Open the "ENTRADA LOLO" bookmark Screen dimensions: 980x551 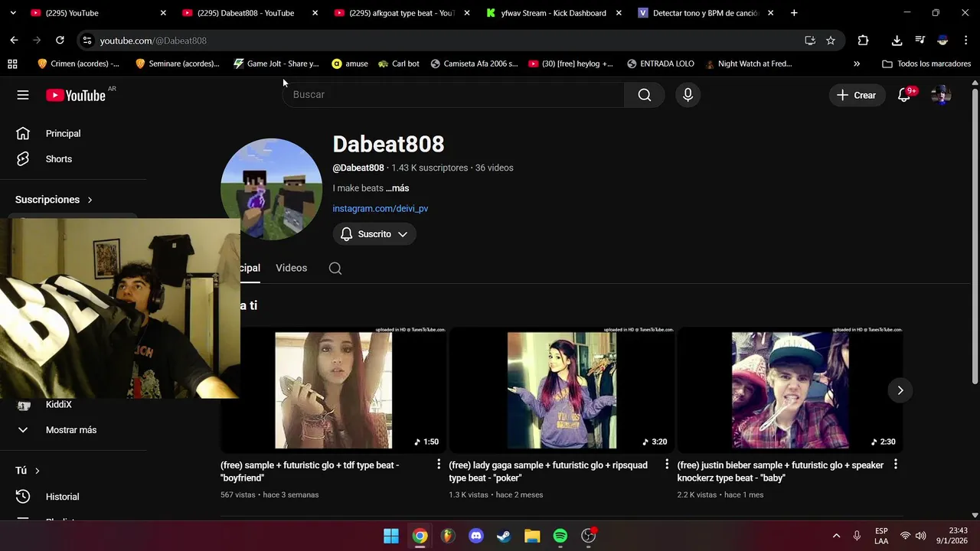coord(660,64)
